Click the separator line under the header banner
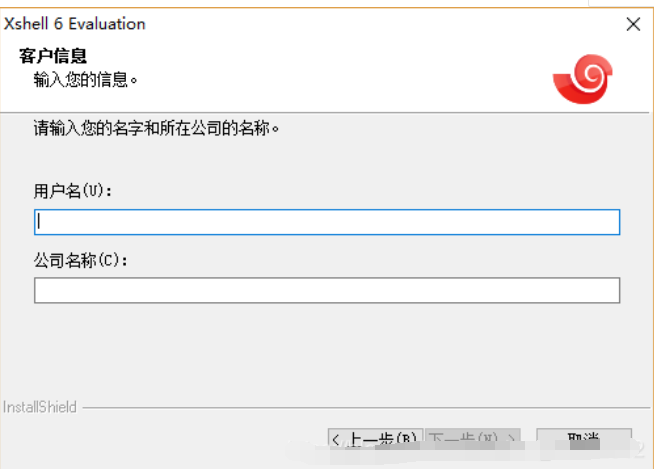The height and width of the screenshot is (469, 654). tap(327, 112)
